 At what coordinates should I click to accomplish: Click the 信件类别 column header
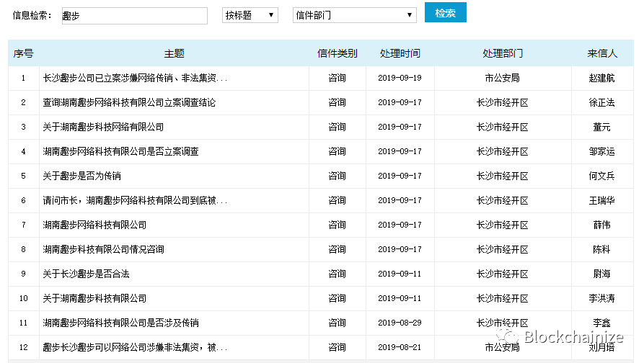tap(338, 53)
